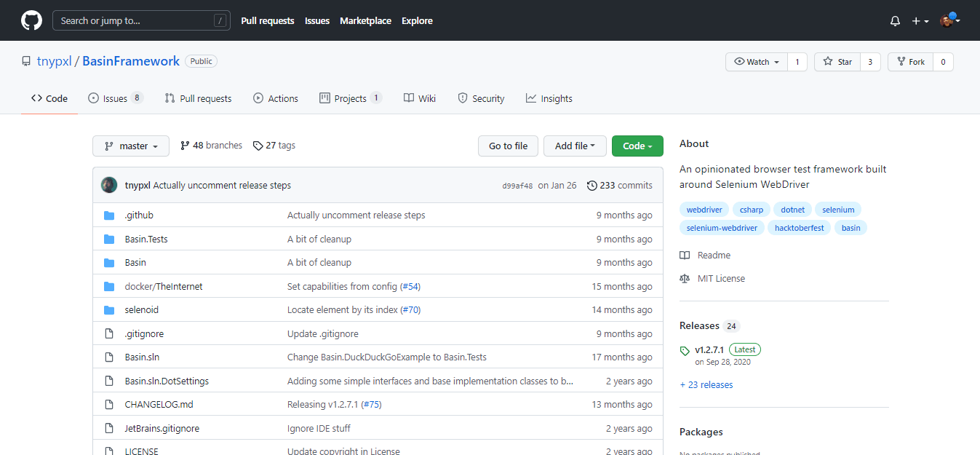Expand the Watch dropdown

tap(757, 62)
